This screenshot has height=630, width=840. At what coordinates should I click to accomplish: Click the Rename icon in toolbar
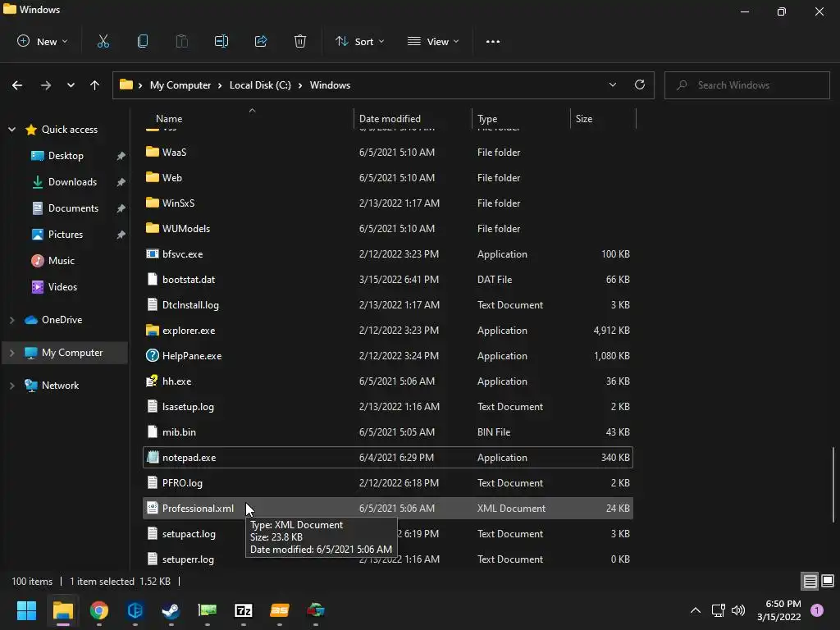[x=221, y=41]
